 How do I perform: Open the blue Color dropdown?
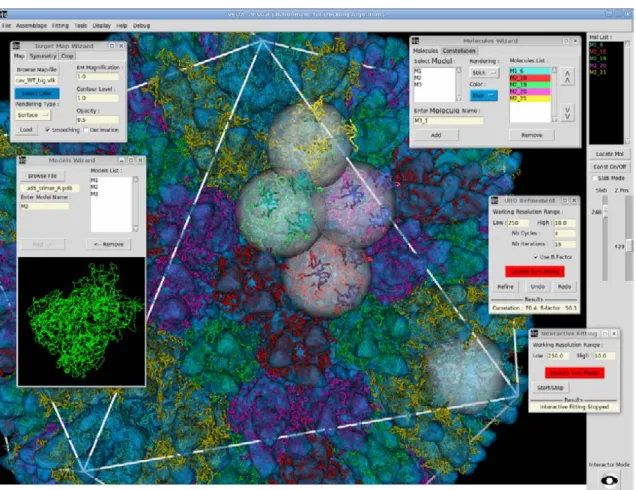[484, 95]
